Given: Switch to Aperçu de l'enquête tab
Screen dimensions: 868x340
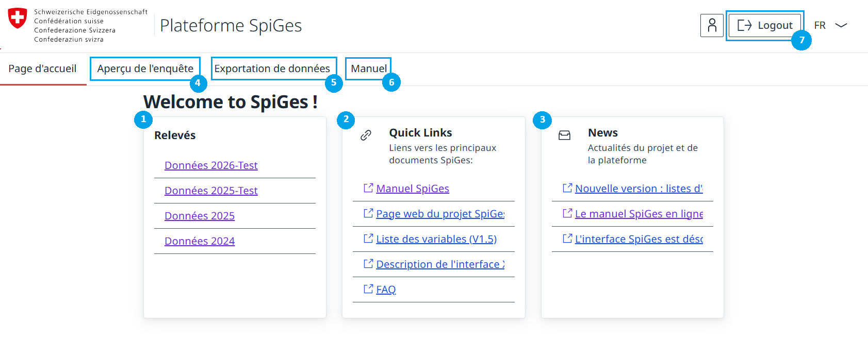Looking at the screenshot, I should [145, 69].
